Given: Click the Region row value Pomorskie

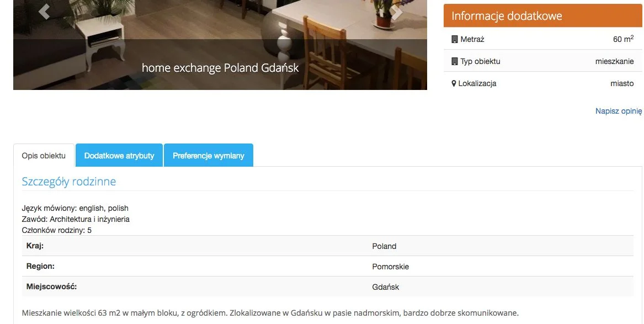Looking at the screenshot, I should coord(391,267).
